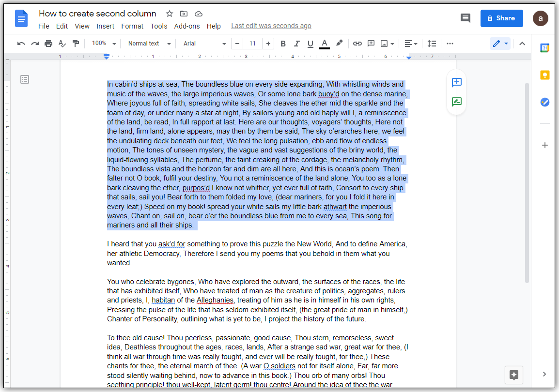This screenshot has height=392, width=559.
Task: Click the blue Share button
Action: click(x=501, y=18)
